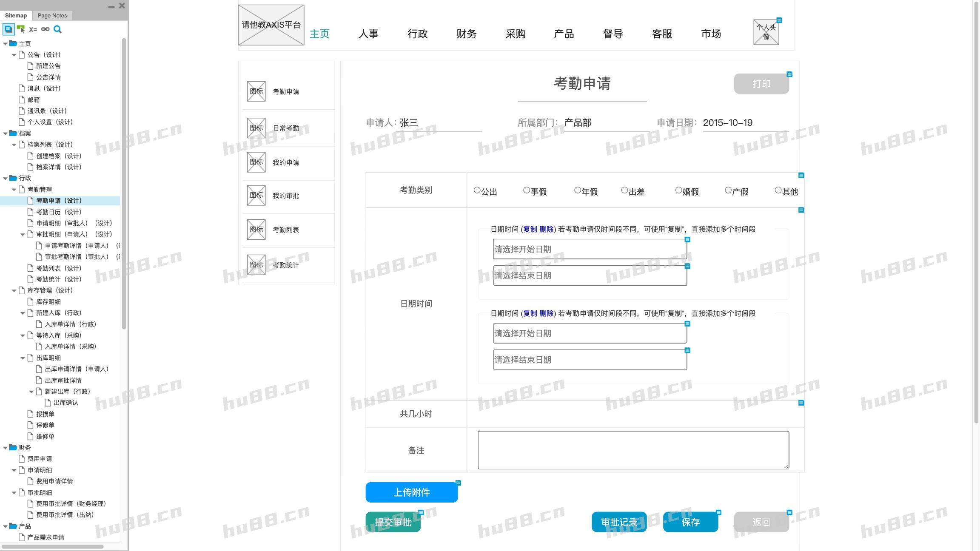
Task: Open the variables X= icon
Action: coord(33,29)
